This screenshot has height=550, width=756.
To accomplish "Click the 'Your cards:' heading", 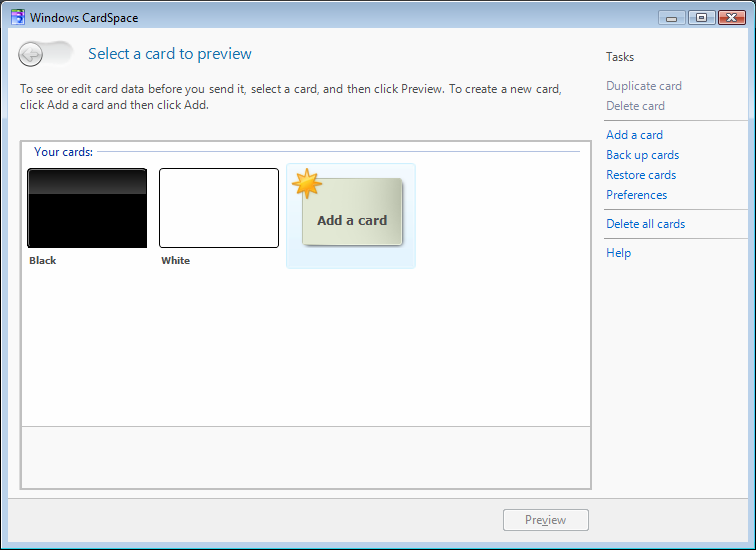I will 63,152.
